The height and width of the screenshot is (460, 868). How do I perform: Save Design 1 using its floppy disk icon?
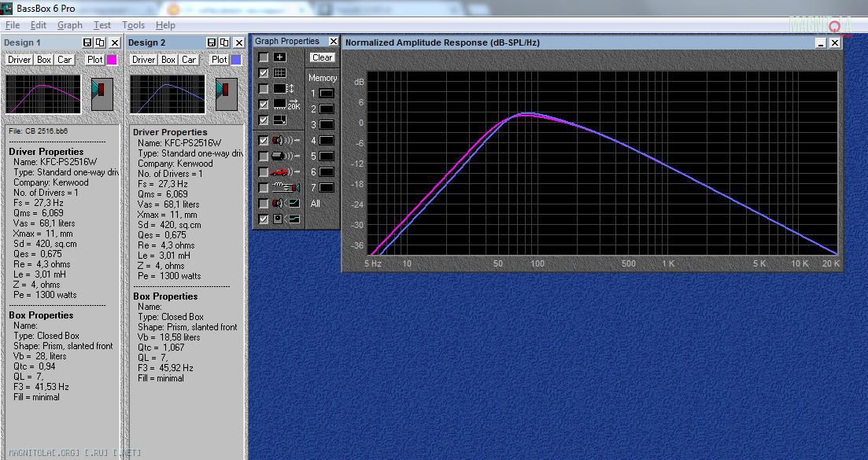click(87, 42)
